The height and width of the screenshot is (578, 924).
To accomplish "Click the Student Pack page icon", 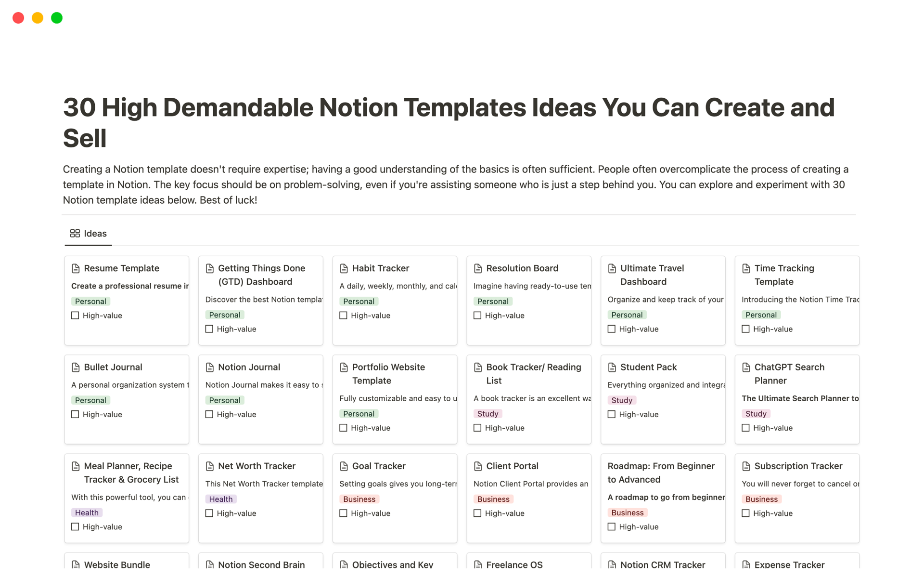I will tap(612, 368).
